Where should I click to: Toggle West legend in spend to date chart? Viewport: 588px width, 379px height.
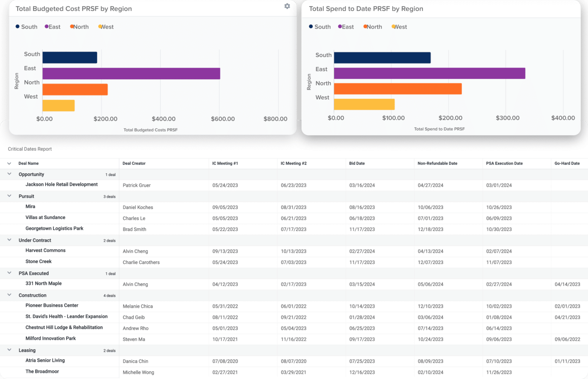pos(399,27)
